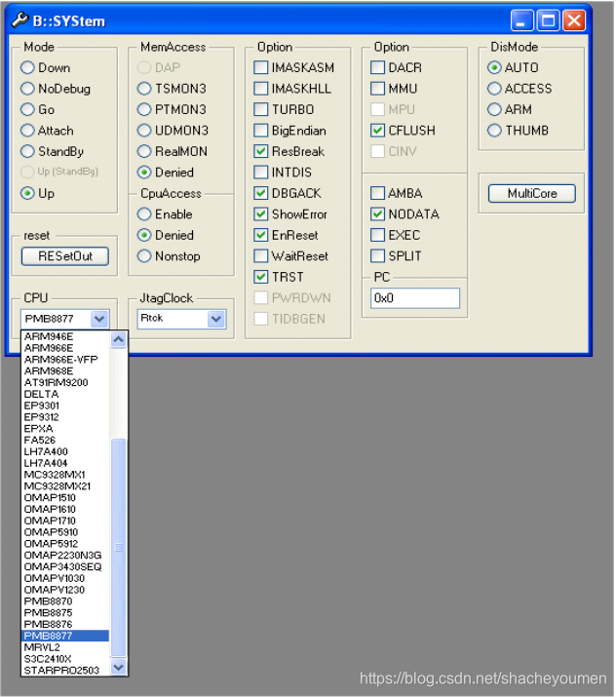Choose UDMON3 memory access

click(x=144, y=131)
